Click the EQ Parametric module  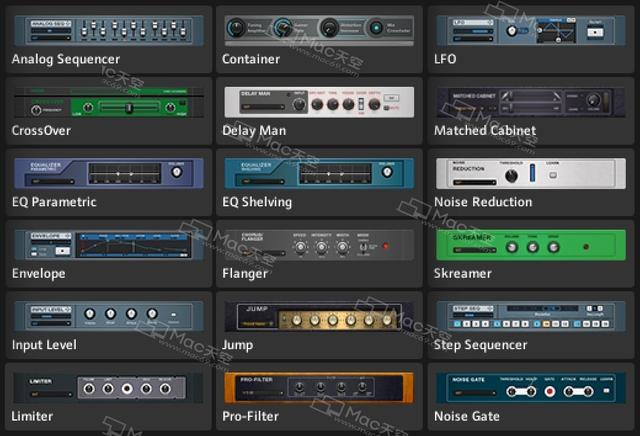(x=109, y=182)
